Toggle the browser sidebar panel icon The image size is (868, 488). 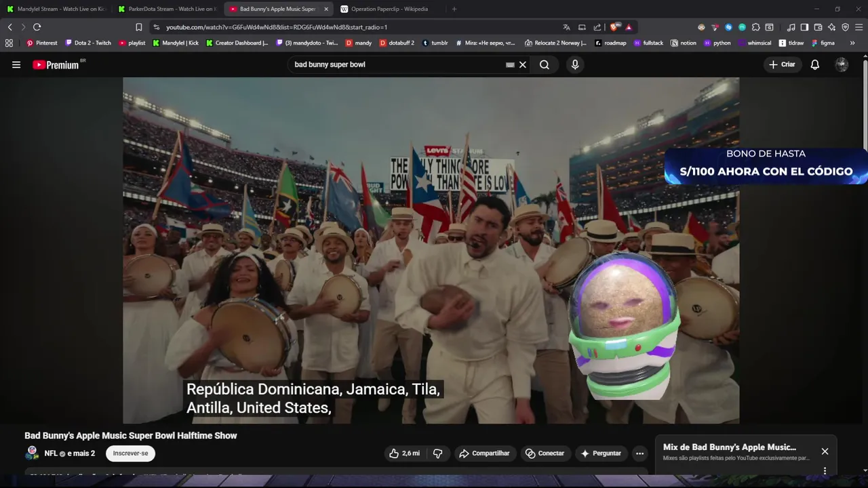click(804, 27)
